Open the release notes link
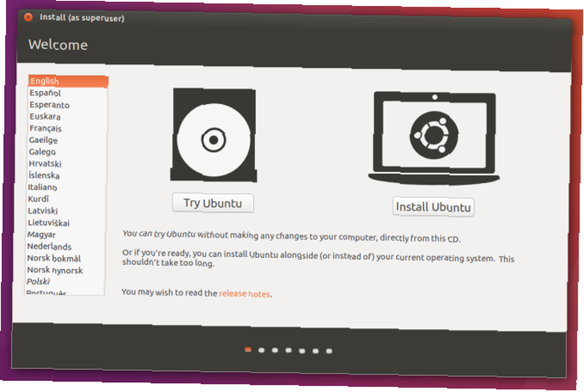The height and width of the screenshot is (392, 584). coord(244,293)
